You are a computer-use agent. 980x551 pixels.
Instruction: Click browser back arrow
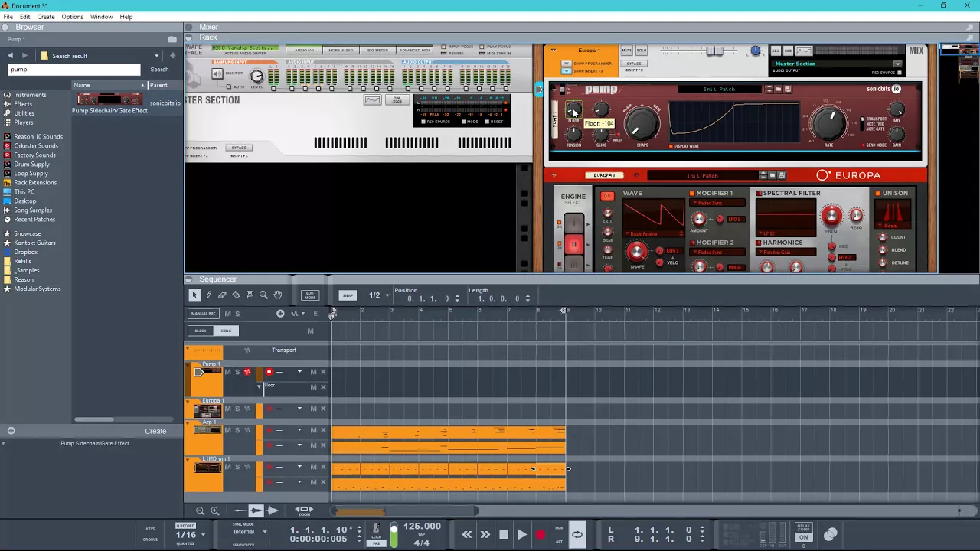pos(10,55)
